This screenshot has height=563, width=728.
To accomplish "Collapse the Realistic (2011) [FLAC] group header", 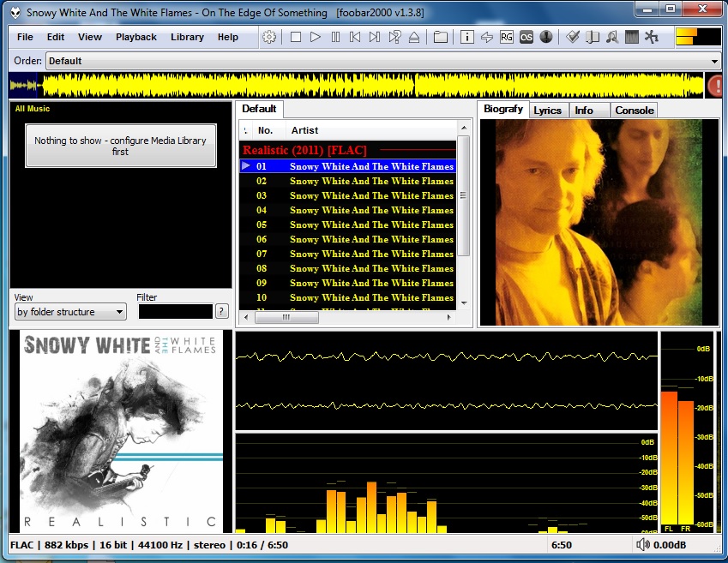I will point(348,150).
